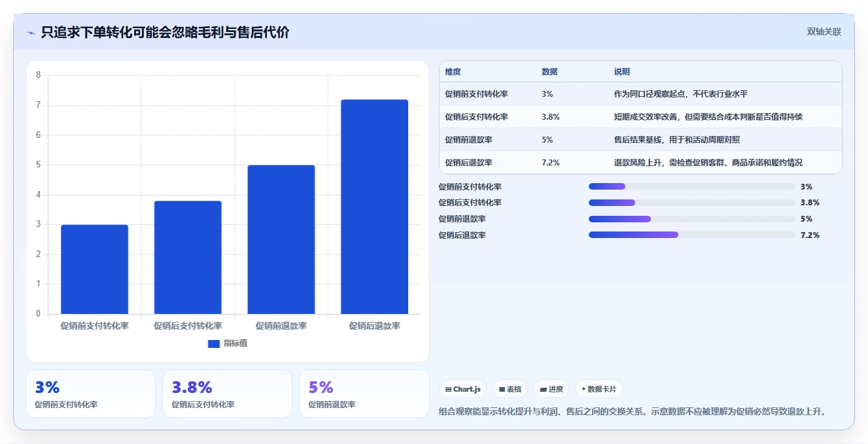Click table cell 促销前退款率 in 维度 column

(468, 140)
